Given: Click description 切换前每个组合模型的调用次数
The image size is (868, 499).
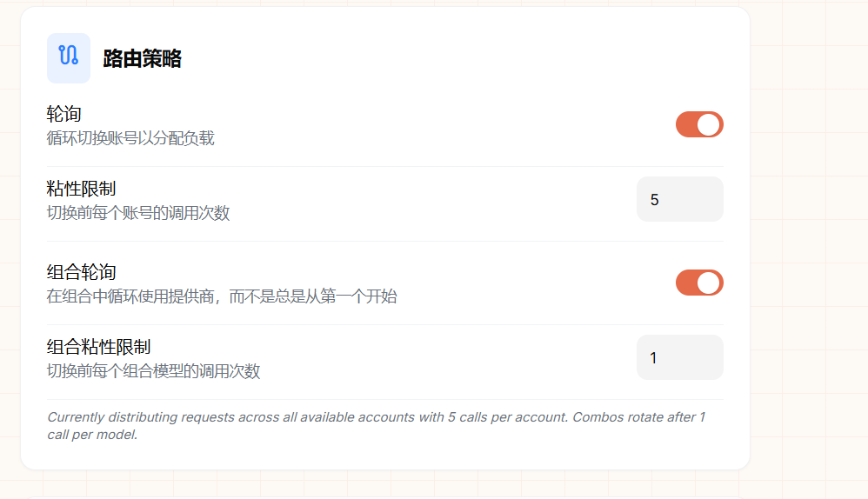Looking at the screenshot, I should click(x=153, y=371).
